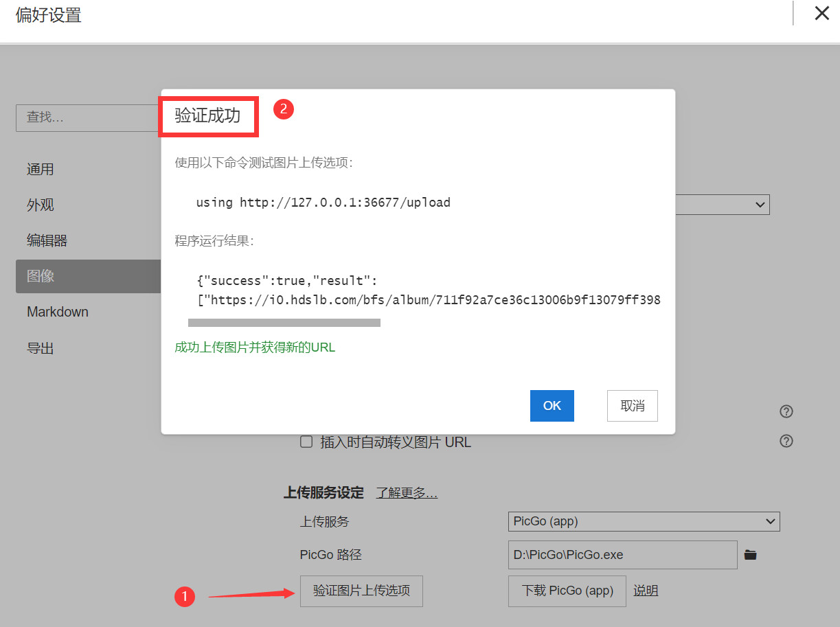
Task: Toggle 插入时自动转义图片 URL checkbox
Action: [x=307, y=442]
